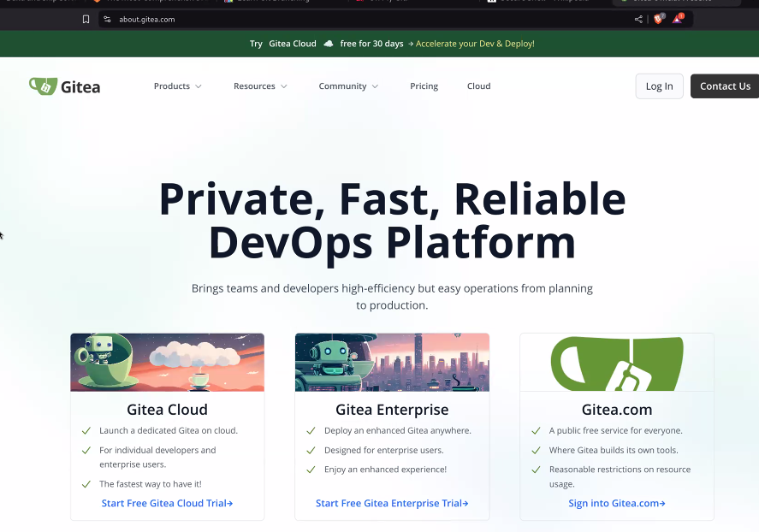This screenshot has height=532, width=759.
Task: Click the "Brings teams and developers" subtitle text
Action: [392, 297]
